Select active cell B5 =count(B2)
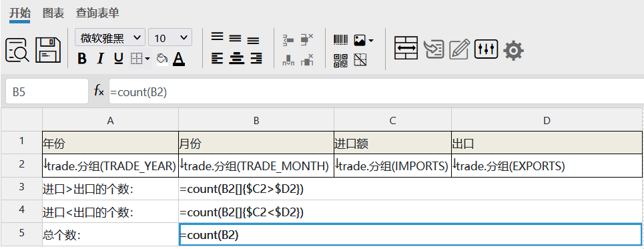Image resolution: width=644 pixels, height=249 pixels. pyautogui.click(x=410, y=235)
